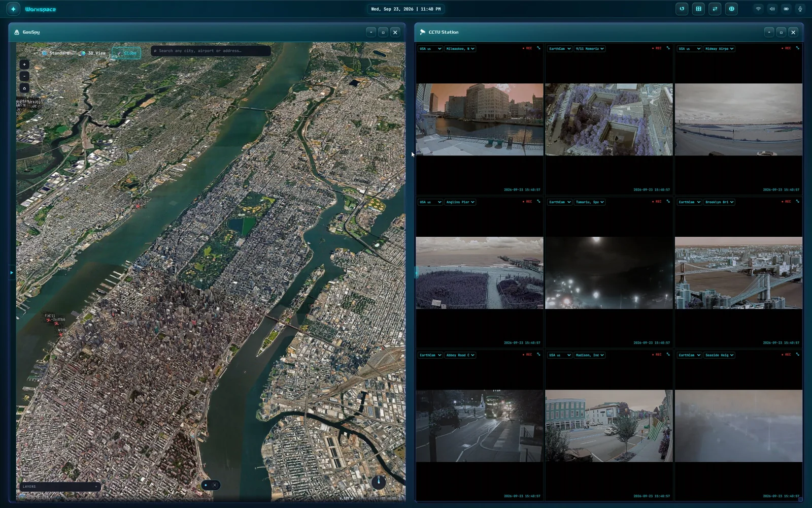Switch map to Standard view
The height and width of the screenshot is (508, 812).
(56, 53)
